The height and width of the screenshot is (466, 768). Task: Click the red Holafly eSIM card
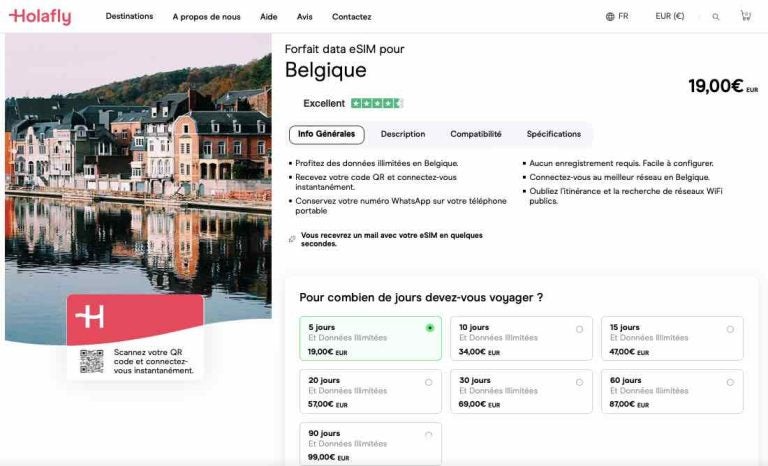(x=135, y=318)
